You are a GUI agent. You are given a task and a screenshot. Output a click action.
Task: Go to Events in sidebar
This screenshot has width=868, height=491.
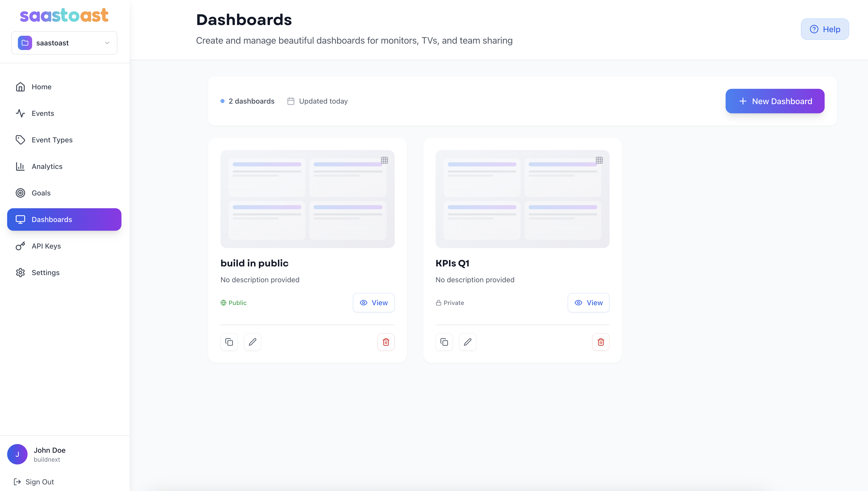tap(42, 113)
